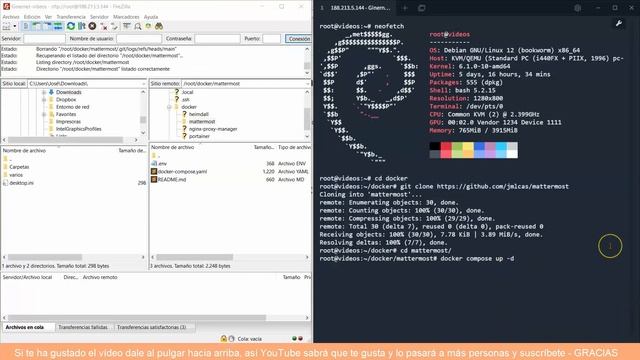Sort remote files by Tipo de archivo
Image resolution: width=640 pixels, height=360 pixels.
point(294,147)
